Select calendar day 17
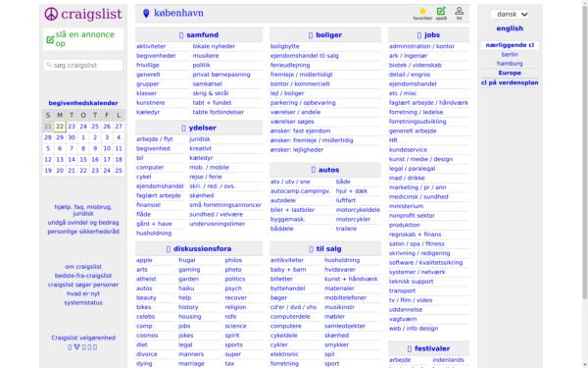Screen dimensions: 588x368 107,160
